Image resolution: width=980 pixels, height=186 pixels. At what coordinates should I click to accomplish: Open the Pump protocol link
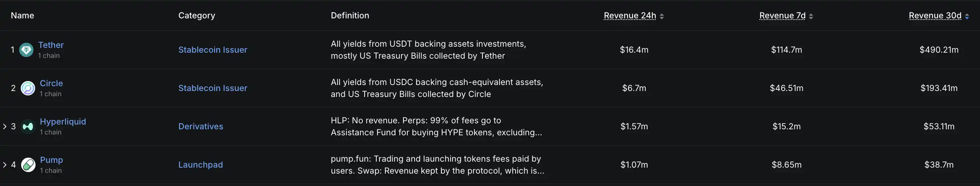pyautogui.click(x=51, y=160)
